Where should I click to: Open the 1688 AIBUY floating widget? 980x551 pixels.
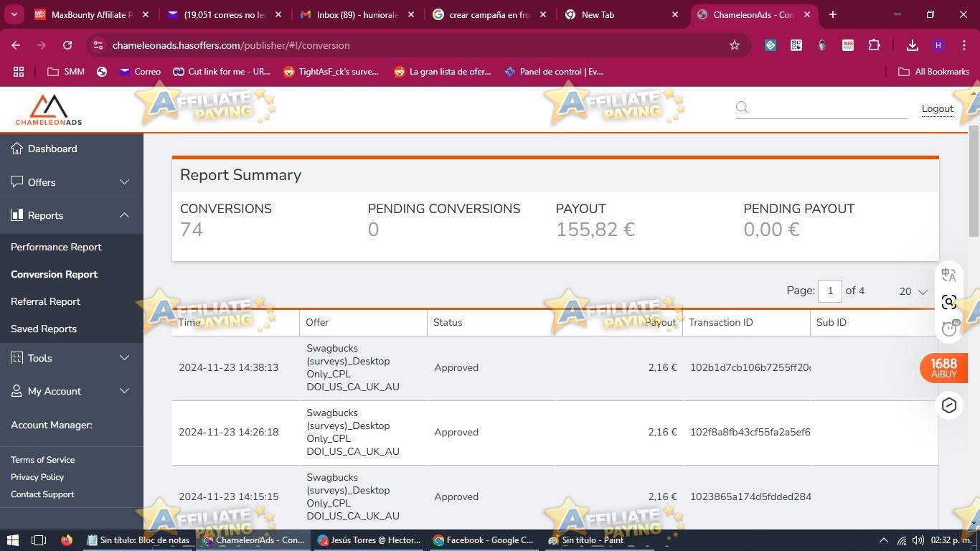pos(943,367)
